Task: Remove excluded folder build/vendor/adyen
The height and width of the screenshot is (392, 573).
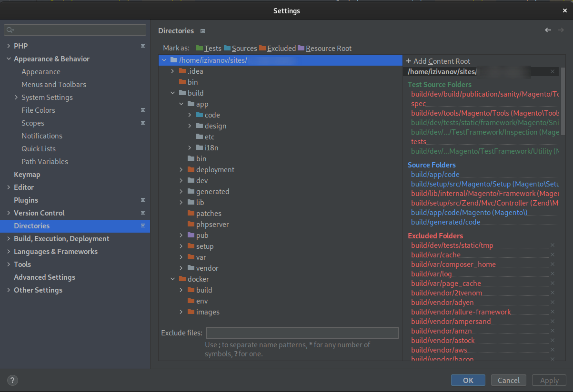Action: tap(553, 302)
